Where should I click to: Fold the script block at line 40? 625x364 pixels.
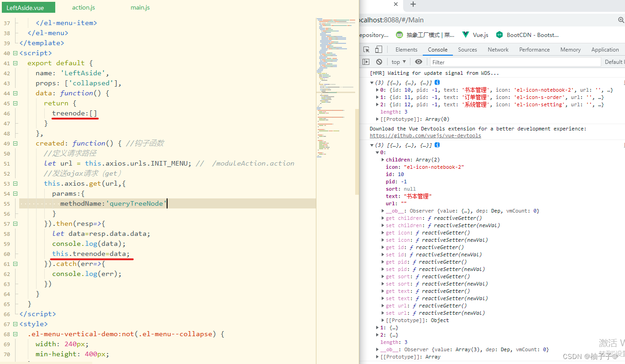[15, 53]
